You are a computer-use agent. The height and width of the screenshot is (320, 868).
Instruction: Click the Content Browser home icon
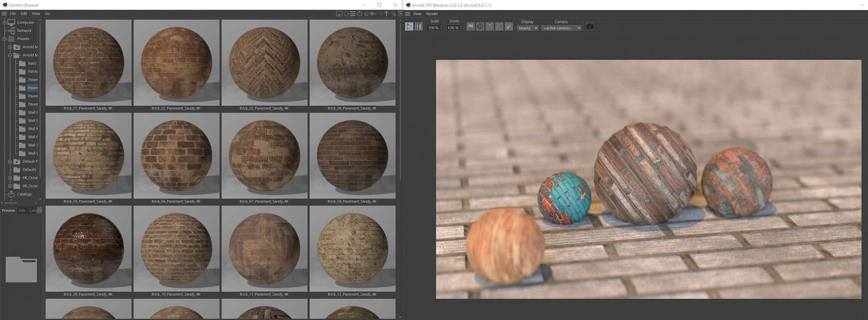(x=346, y=14)
